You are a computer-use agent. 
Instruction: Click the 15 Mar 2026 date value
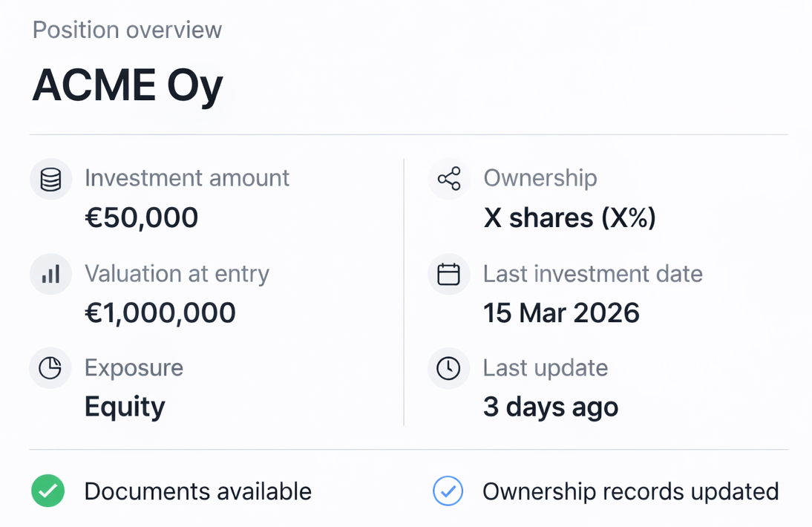coord(561,312)
